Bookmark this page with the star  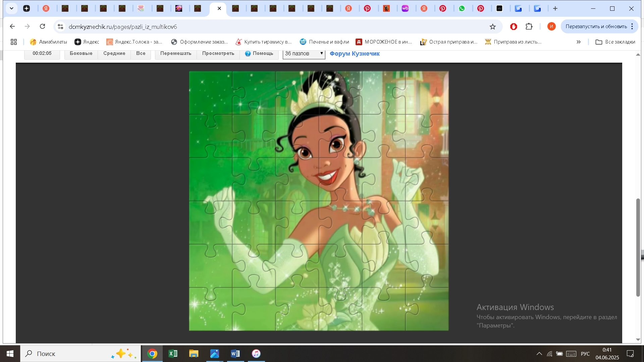(492, 26)
